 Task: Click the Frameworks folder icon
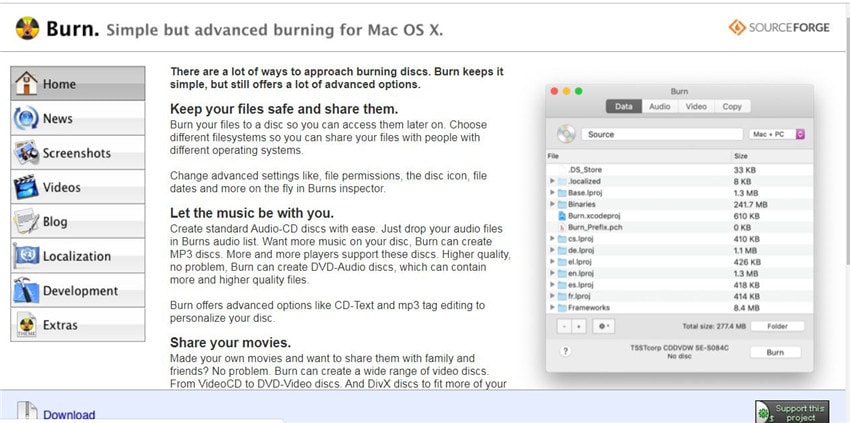pos(562,307)
